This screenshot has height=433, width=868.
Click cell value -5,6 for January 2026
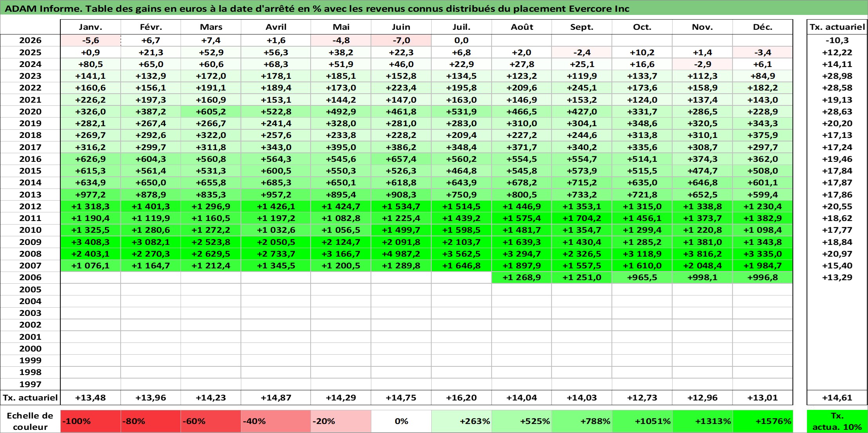click(90, 40)
